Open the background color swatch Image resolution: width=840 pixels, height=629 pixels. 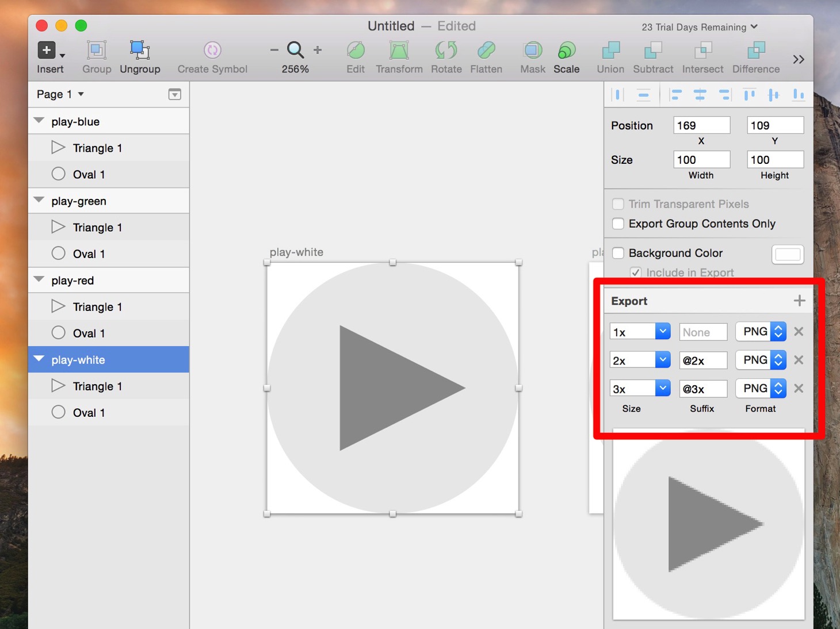pyautogui.click(x=788, y=254)
